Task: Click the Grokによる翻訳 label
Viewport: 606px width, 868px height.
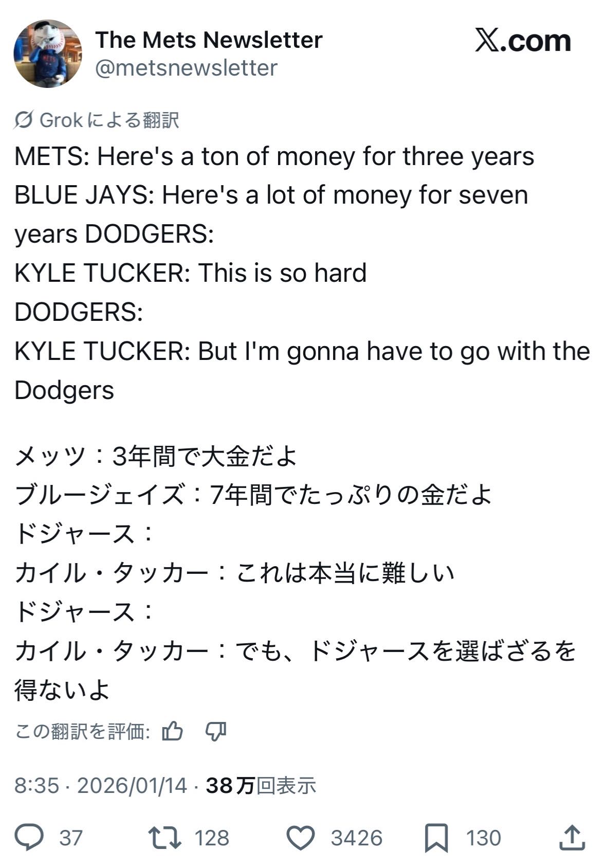Action: click(109, 120)
